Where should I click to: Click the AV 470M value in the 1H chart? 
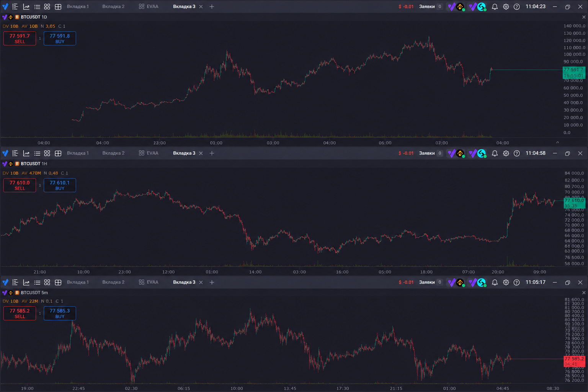[x=31, y=173]
